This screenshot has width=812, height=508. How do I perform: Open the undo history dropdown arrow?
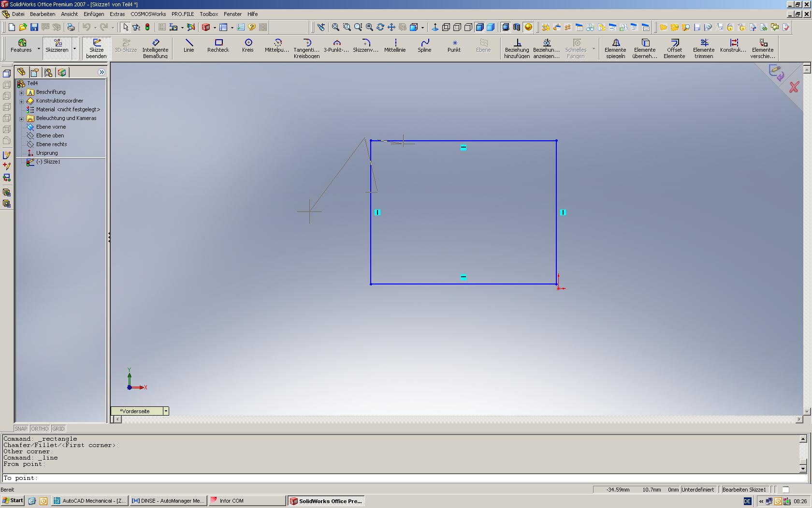pos(95,27)
